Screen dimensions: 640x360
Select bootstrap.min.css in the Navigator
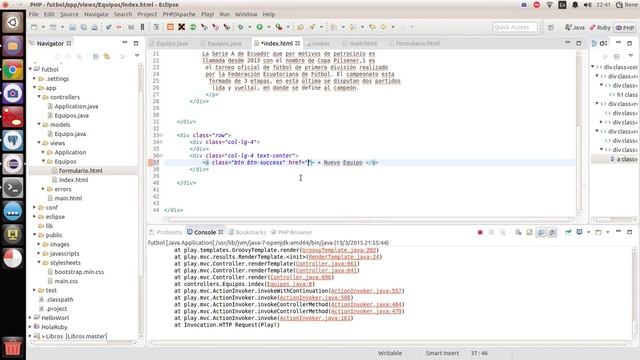pyautogui.click(x=79, y=272)
